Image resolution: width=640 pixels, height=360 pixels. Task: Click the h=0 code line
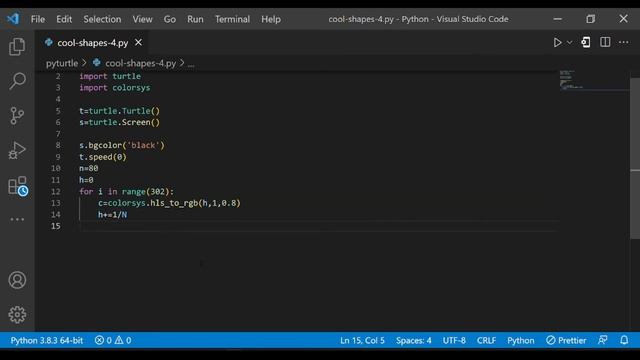coord(86,180)
